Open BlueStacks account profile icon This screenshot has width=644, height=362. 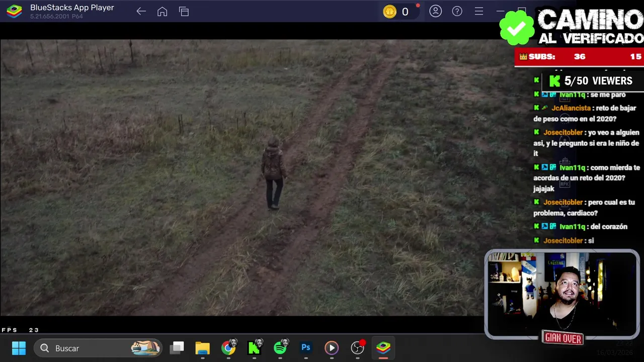click(x=435, y=11)
